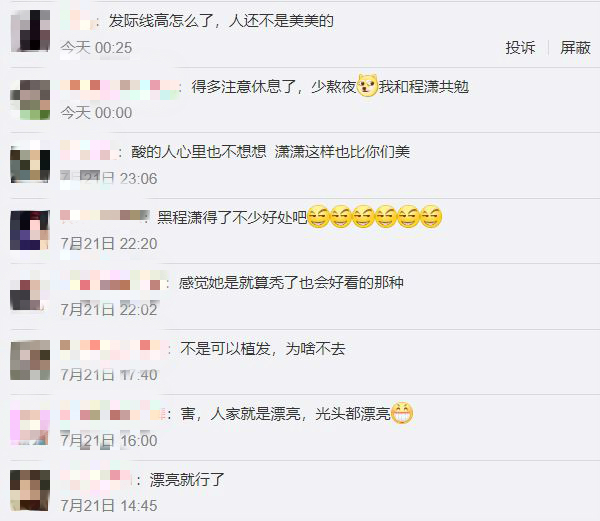
Task: Open username of 得多注意休息了 commenter
Action: click(x=119, y=88)
